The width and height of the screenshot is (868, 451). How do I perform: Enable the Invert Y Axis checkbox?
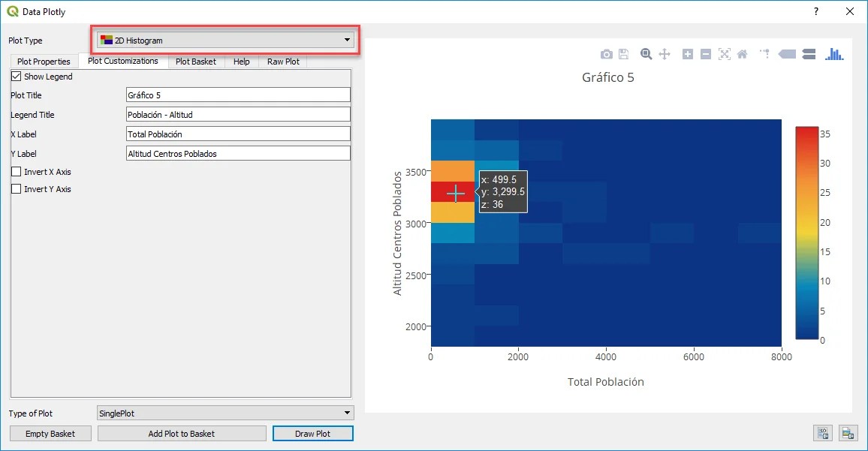click(17, 188)
